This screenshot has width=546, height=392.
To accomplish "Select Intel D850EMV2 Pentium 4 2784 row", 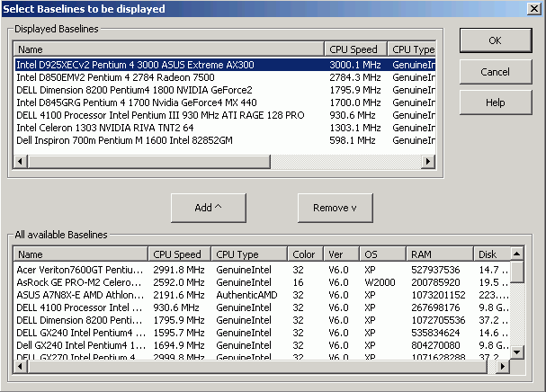I will 225,77.
